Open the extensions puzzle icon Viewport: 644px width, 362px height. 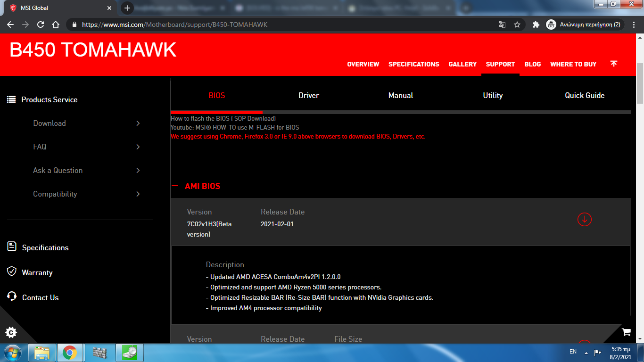point(536,25)
